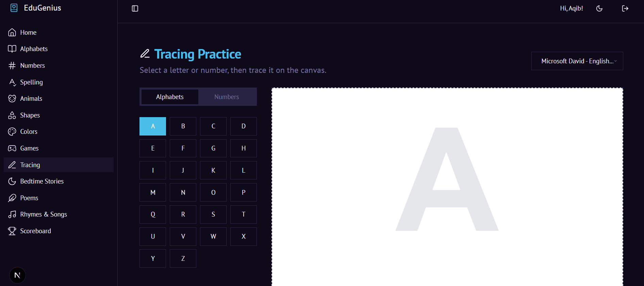Click the logout icon
Screen dimensions: 644x286
[x=625, y=9]
